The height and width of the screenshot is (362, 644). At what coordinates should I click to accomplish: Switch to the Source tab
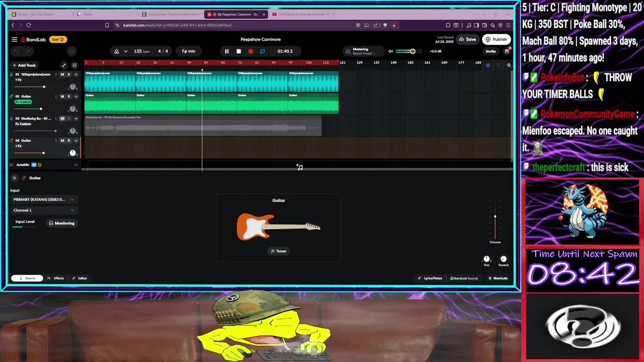27,279
